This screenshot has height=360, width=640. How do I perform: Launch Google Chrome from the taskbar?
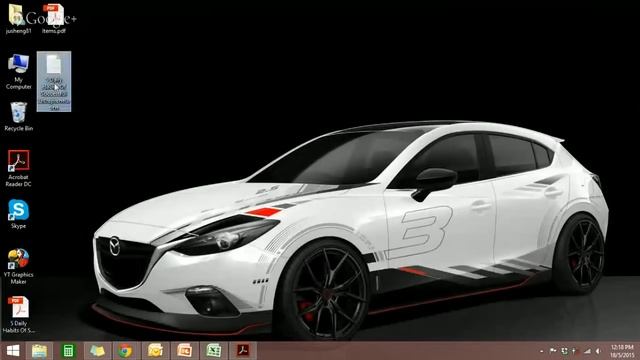click(125, 351)
